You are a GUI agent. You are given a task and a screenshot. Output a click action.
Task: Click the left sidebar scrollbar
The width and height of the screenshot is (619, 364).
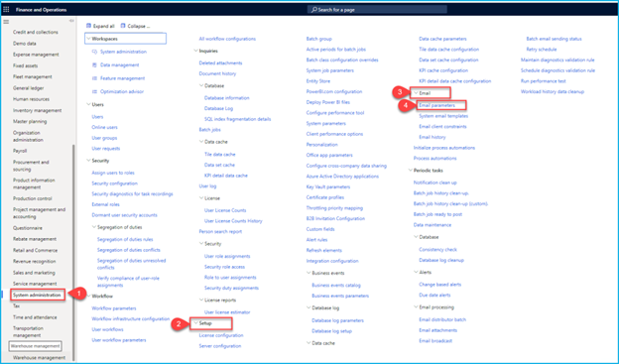(x=73, y=253)
